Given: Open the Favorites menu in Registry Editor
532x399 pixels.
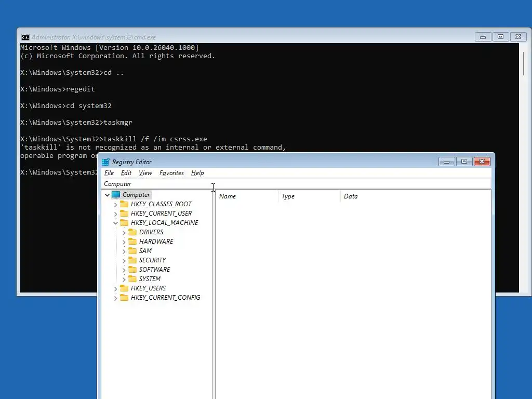Looking at the screenshot, I should coord(171,173).
